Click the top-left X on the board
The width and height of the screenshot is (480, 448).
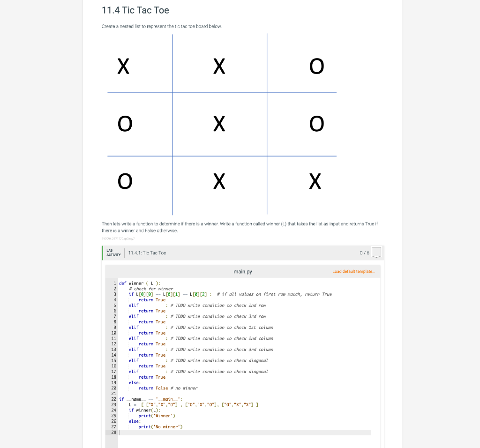click(x=123, y=66)
